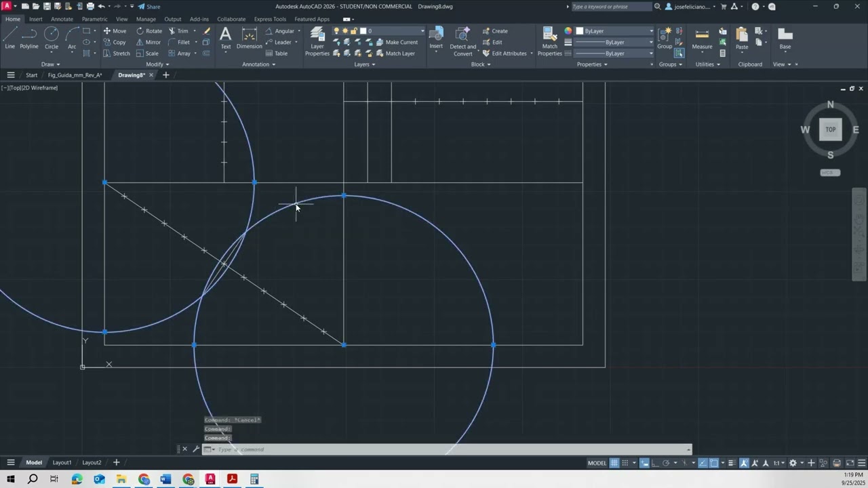
Task: Click Paste in Clipboard panel
Action: [742, 38]
